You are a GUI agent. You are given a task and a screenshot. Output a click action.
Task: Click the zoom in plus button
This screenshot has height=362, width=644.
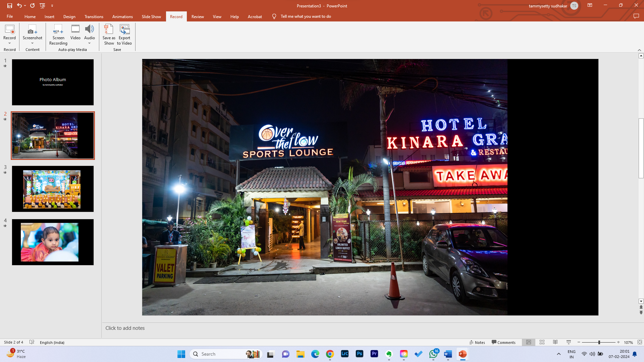click(619, 342)
